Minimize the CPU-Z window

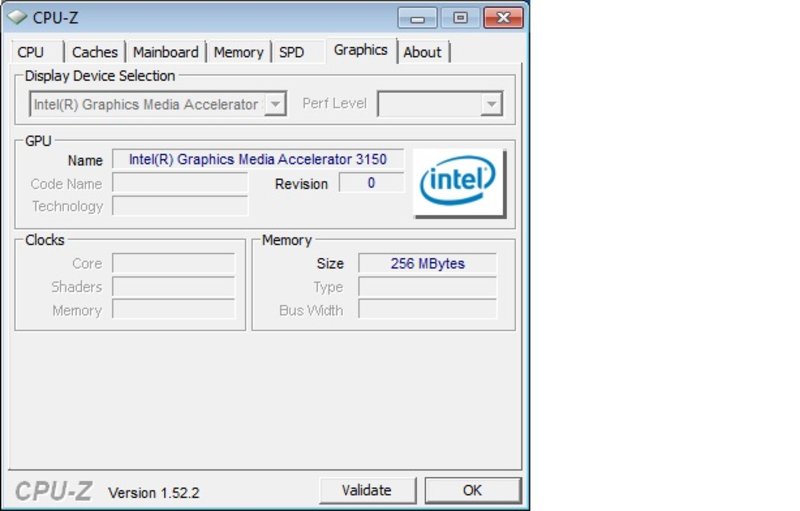tap(417, 18)
